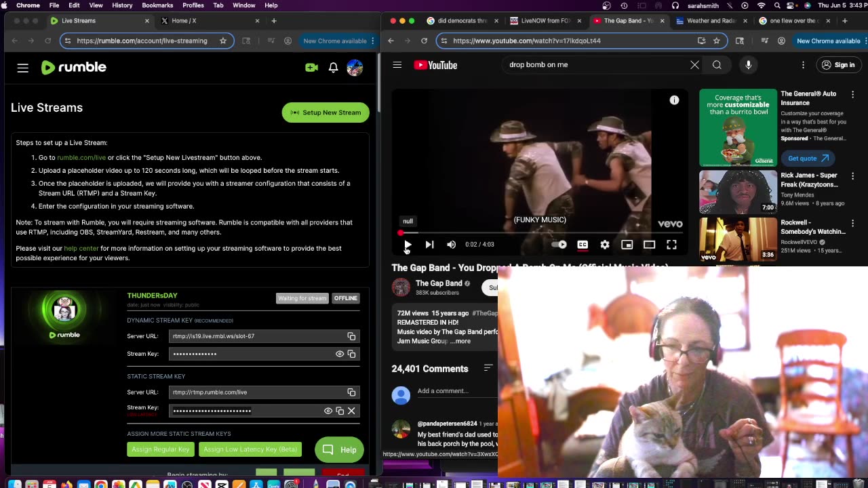Open the Rumble profile avatar menu

click(x=355, y=67)
